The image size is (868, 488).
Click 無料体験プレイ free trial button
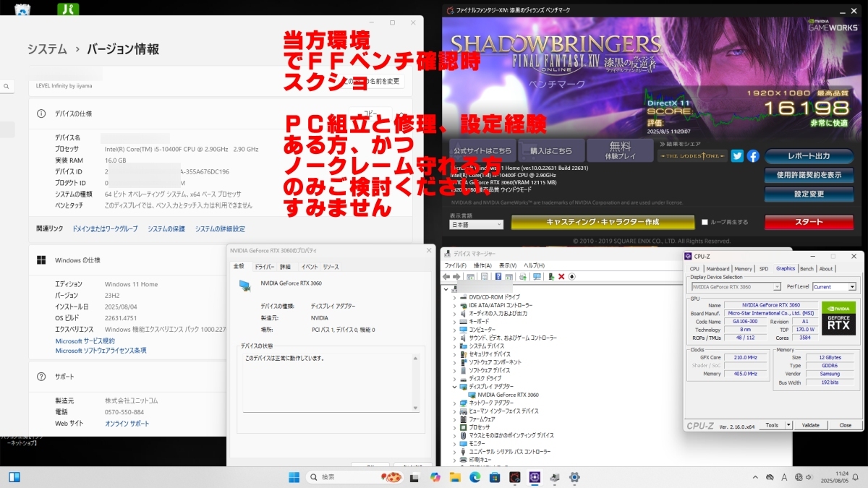pos(620,150)
